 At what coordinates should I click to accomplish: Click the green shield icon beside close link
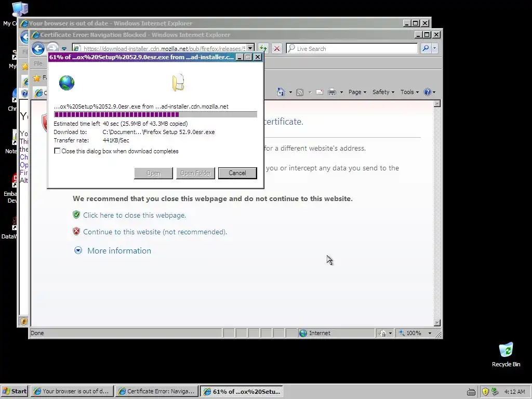click(76, 215)
